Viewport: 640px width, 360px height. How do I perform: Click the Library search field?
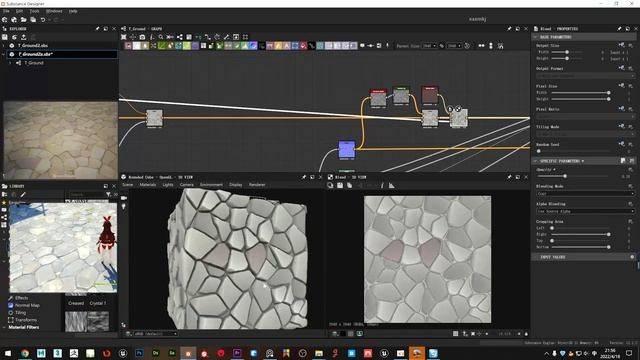[86, 195]
